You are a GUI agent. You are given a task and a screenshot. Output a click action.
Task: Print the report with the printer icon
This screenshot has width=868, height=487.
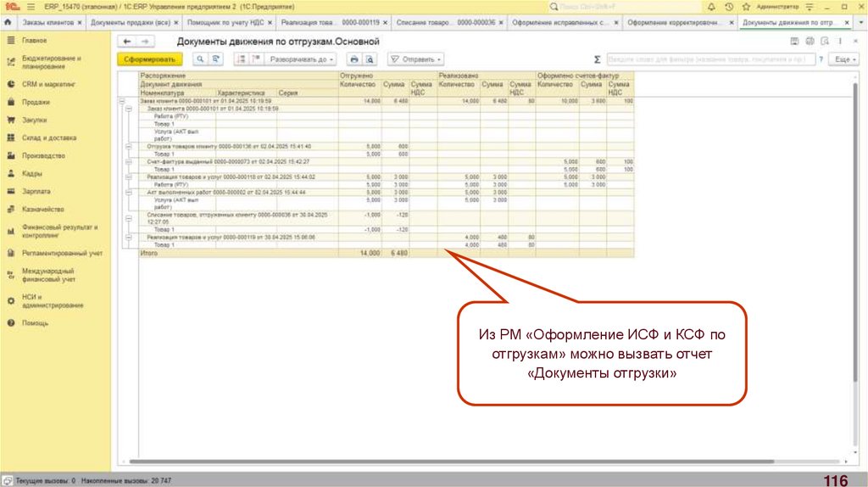coord(354,59)
